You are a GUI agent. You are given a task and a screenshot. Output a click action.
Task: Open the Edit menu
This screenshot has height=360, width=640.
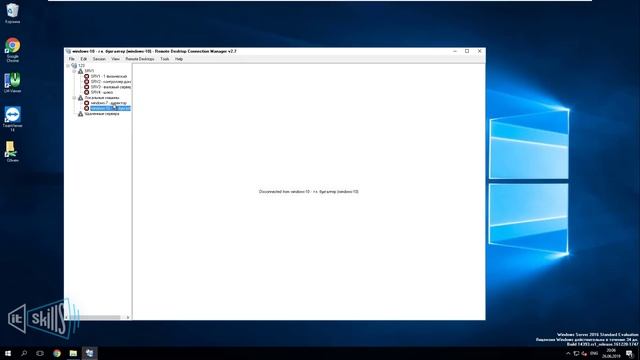point(84,59)
